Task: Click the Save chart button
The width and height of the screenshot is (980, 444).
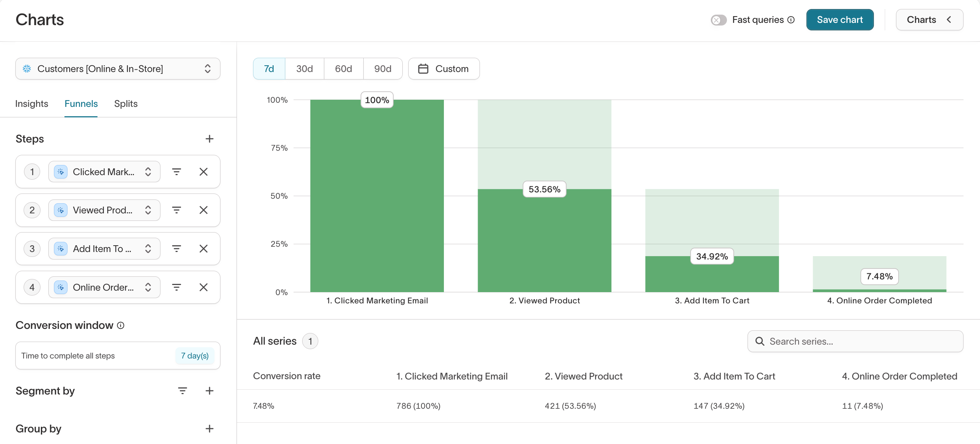Action: (x=839, y=20)
